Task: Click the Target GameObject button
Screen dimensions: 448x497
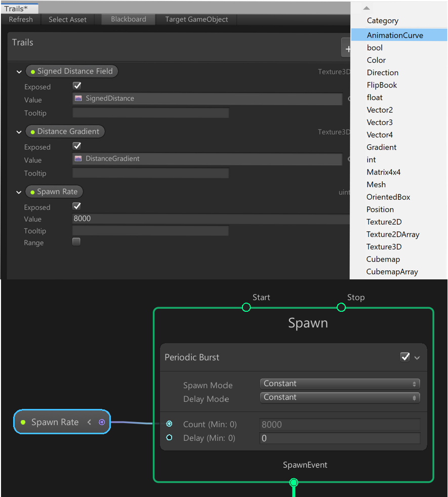Action: 196,19
